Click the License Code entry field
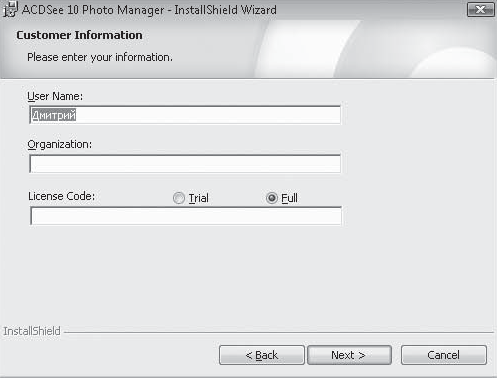The width and height of the screenshot is (497, 378). pos(186,216)
